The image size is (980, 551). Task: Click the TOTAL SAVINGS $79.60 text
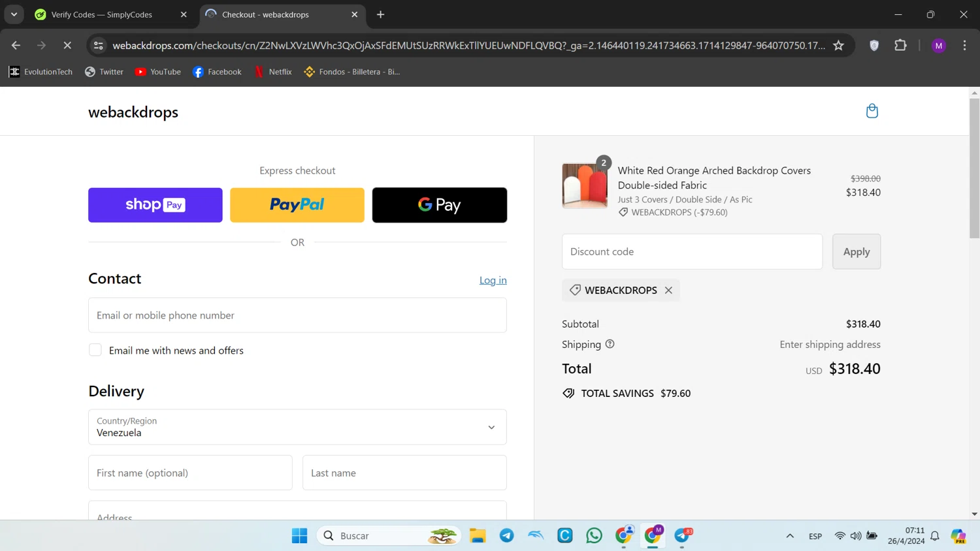[x=636, y=394]
